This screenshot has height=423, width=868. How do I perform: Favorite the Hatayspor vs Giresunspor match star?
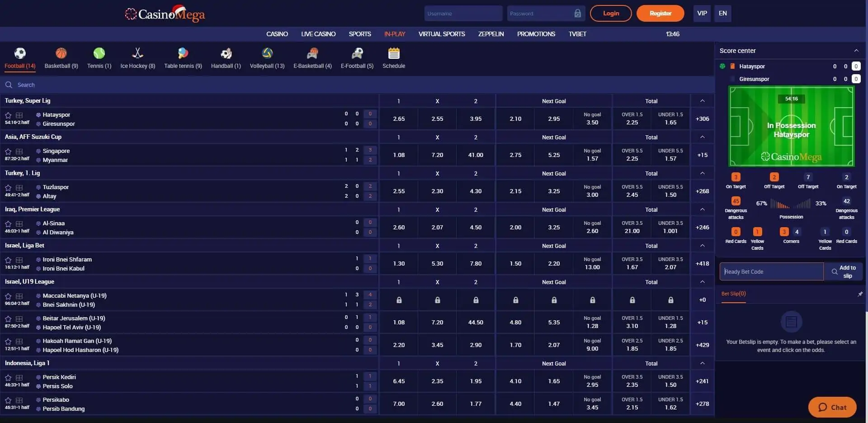[8, 115]
